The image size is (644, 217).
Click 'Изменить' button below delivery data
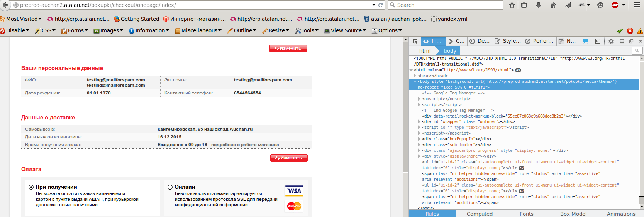(x=289, y=158)
